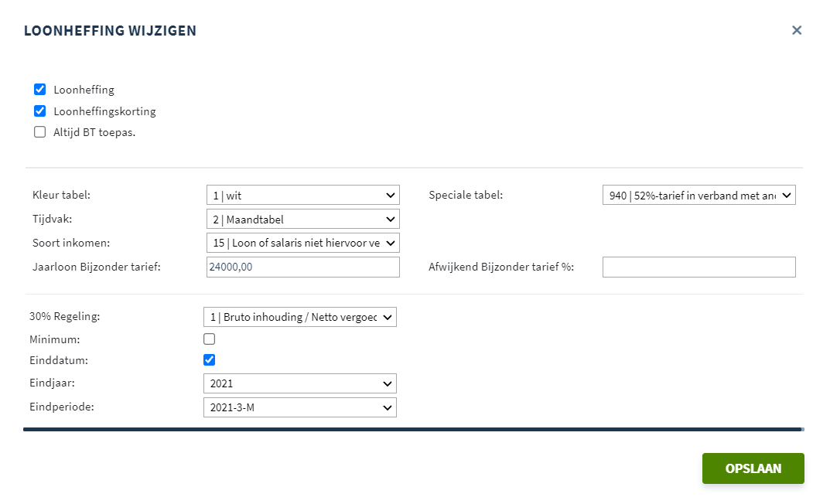
Task: Open the Kleur tabel dropdown
Action: pos(302,196)
